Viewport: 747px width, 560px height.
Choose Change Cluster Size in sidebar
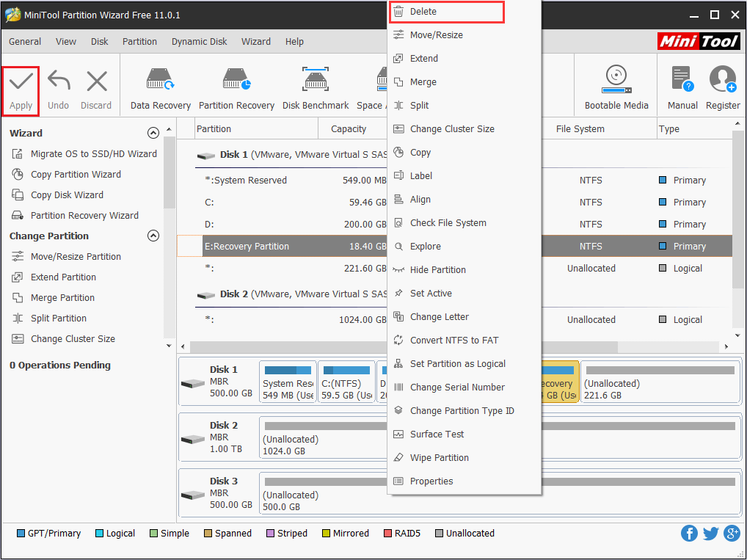(63, 339)
